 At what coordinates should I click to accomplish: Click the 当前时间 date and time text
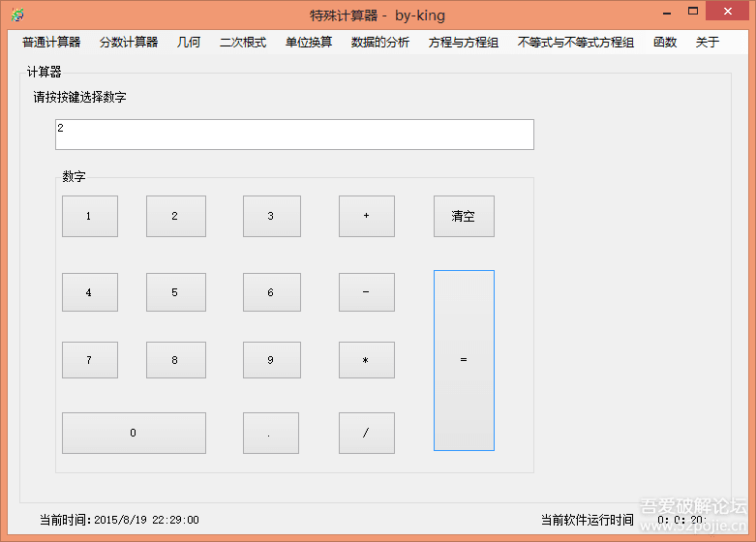point(119,520)
